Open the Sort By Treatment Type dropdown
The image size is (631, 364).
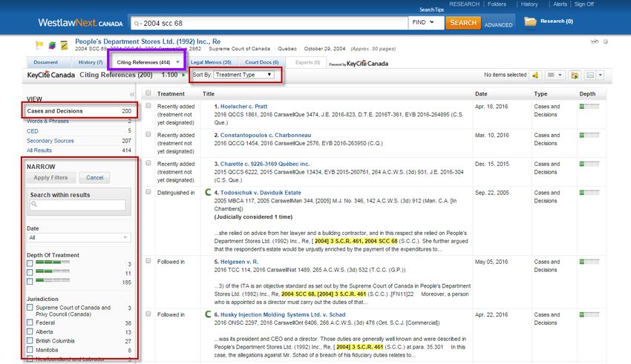(244, 75)
